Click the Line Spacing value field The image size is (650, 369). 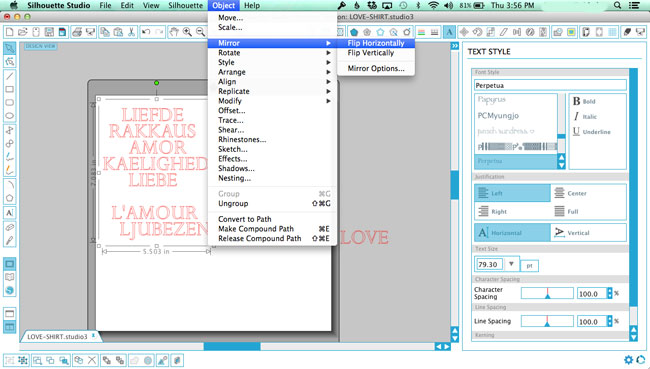(x=592, y=321)
